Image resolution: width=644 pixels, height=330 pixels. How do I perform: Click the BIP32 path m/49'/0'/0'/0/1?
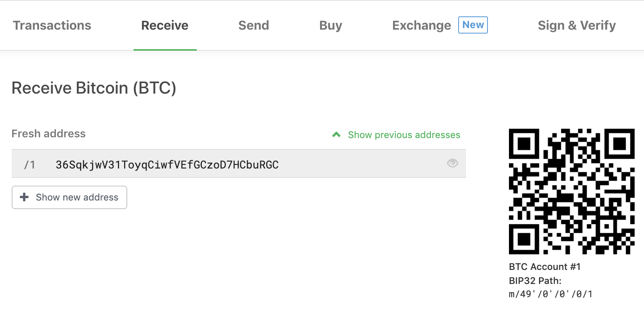[551, 294]
